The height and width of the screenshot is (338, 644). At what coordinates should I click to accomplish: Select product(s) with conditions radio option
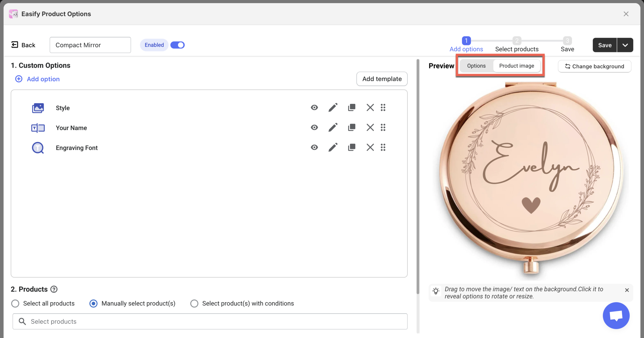pos(194,303)
